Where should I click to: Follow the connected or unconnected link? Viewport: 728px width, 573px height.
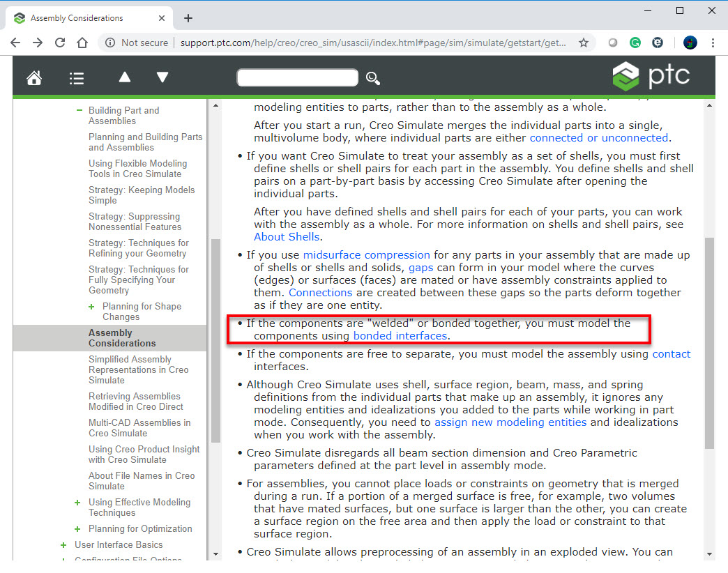(x=598, y=138)
